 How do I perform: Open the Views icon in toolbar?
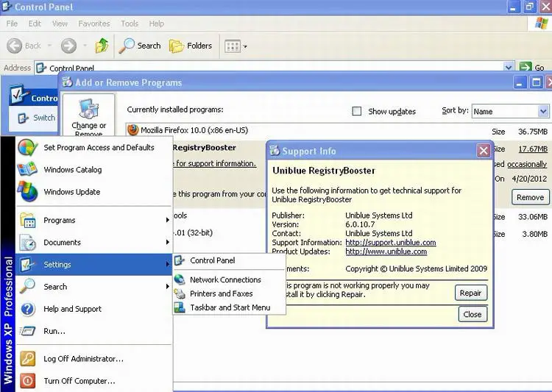click(233, 46)
